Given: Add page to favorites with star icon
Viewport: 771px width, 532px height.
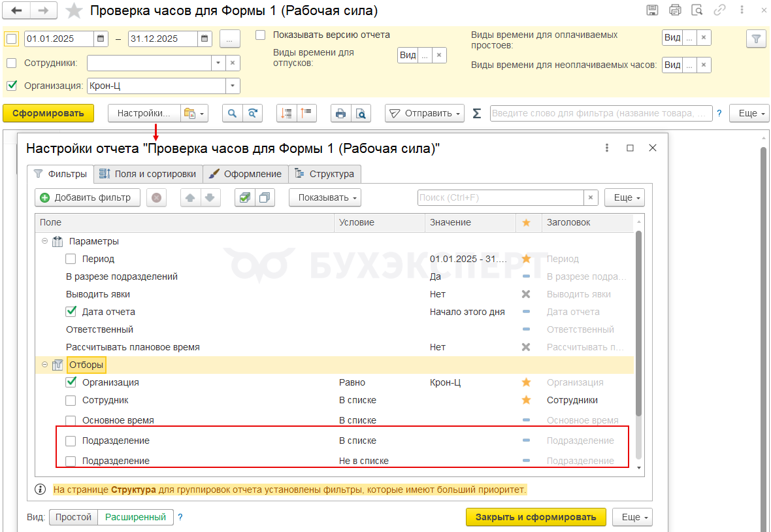Looking at the screenshot, I should point(75,11).
